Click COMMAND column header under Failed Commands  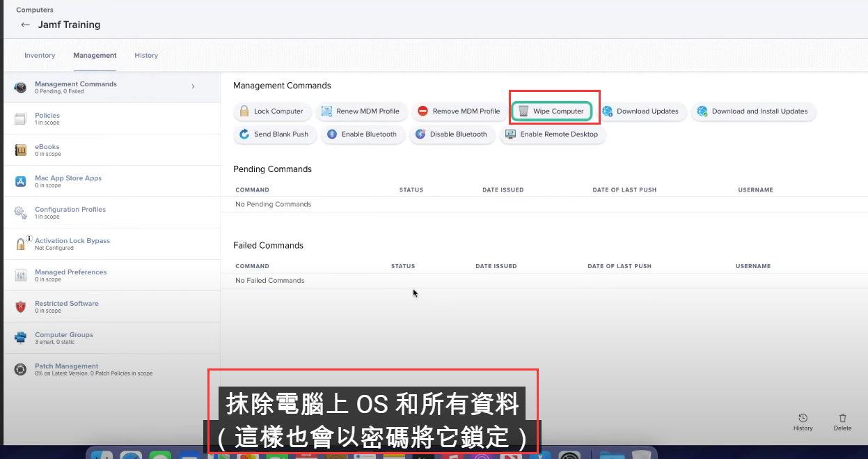coord(252,266)
